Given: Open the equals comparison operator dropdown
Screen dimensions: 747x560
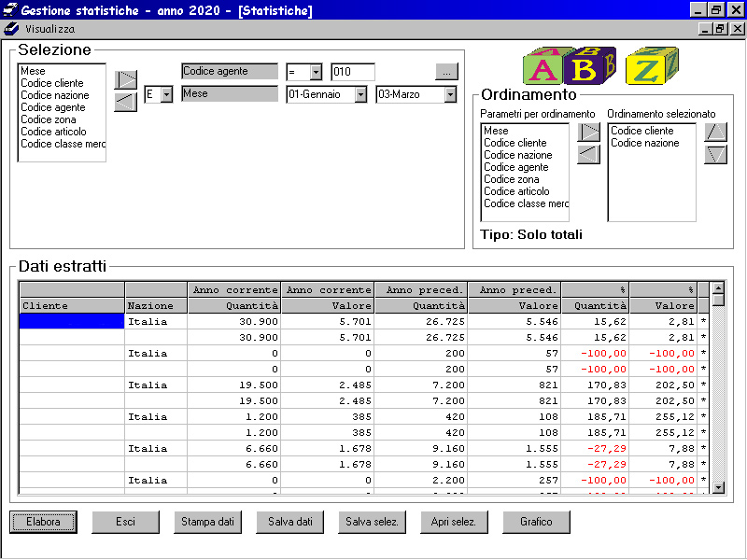Looking at the screenshot, I should tap(316, 73).
